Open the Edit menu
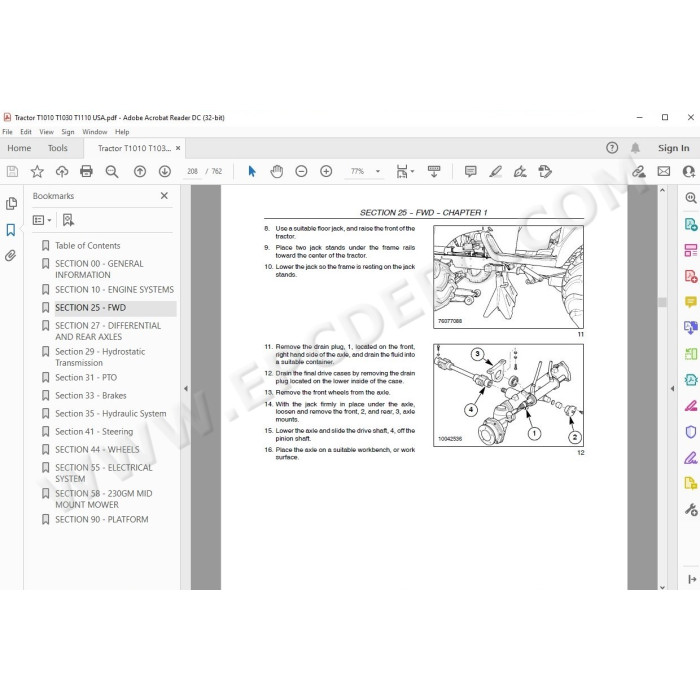The width and height of the screenshot is (700, 700). [26, 132]
